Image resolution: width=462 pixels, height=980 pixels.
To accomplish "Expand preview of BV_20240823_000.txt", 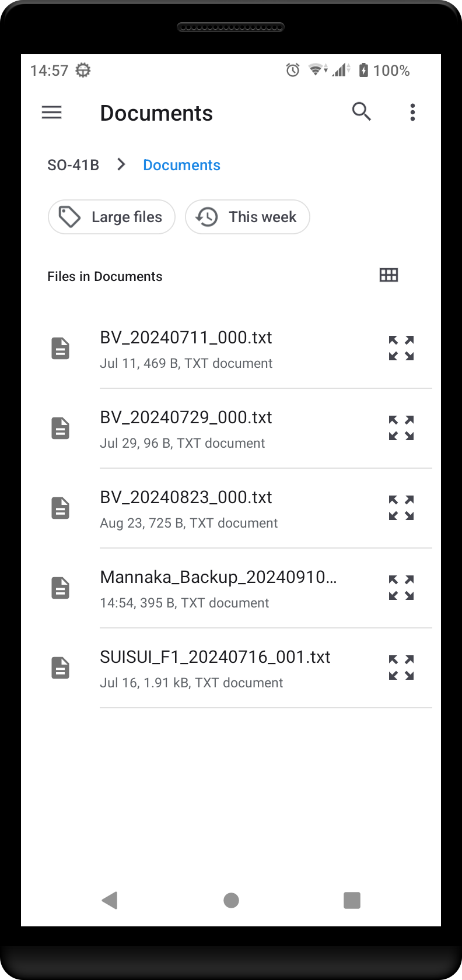I will pos(401,508).
